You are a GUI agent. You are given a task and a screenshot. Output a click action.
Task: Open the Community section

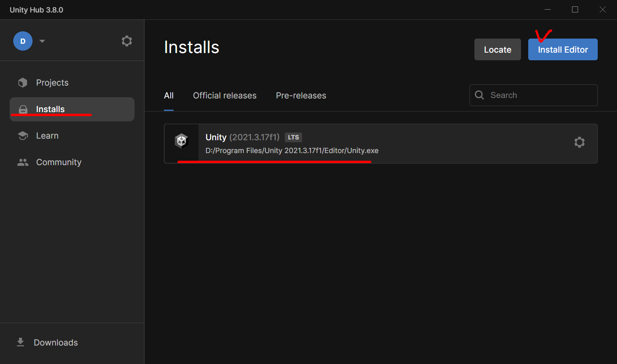click(x=72, y=162)
